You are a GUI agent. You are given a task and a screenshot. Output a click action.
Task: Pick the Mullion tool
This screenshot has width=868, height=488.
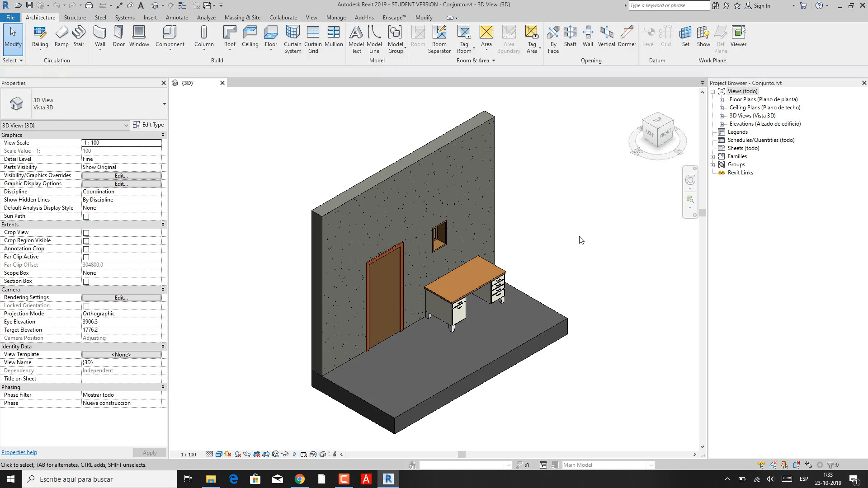pos(334,37)
